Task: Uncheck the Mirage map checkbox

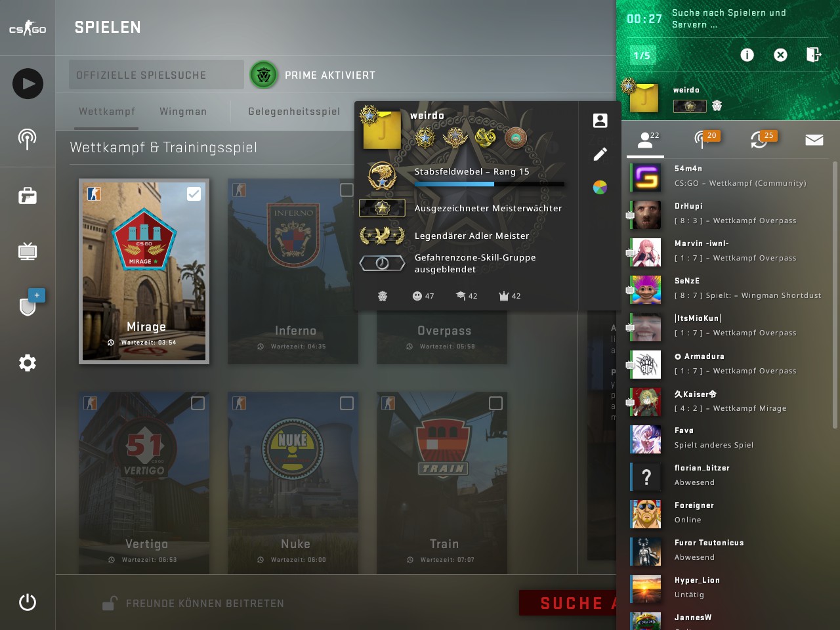Action: point(194,194)
